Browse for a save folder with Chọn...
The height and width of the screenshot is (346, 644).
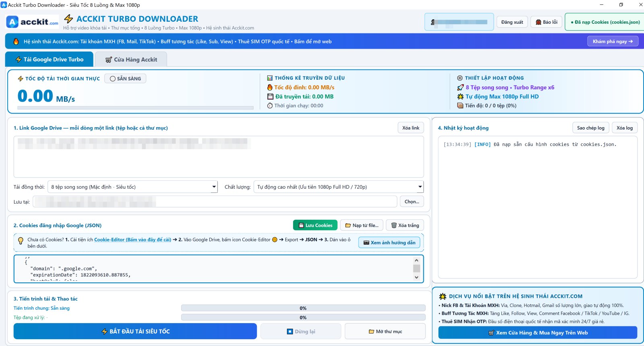point(412,202)
